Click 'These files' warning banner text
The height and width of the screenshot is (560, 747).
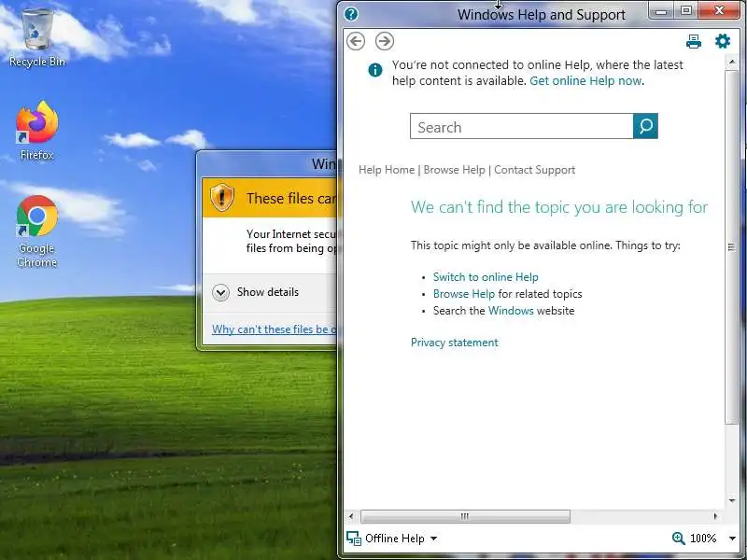(x=291, y=198)
